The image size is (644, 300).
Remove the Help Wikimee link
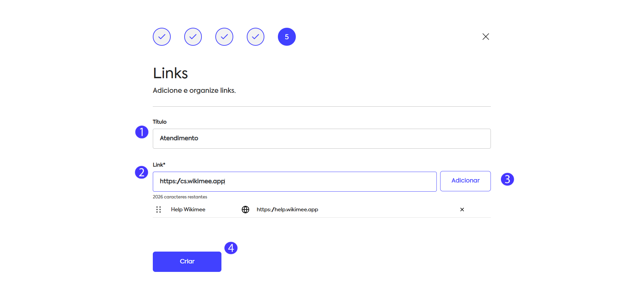tap(462, 210)
